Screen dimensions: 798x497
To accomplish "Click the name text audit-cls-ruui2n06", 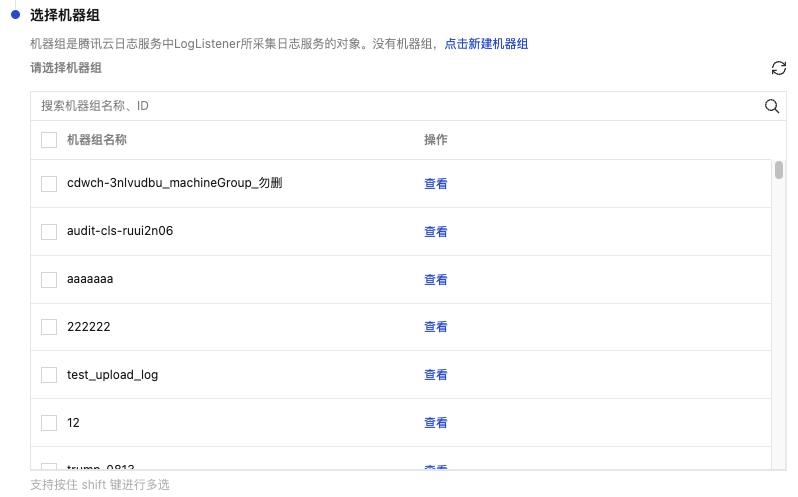I will pyautogui.click(x=120, y=231).
